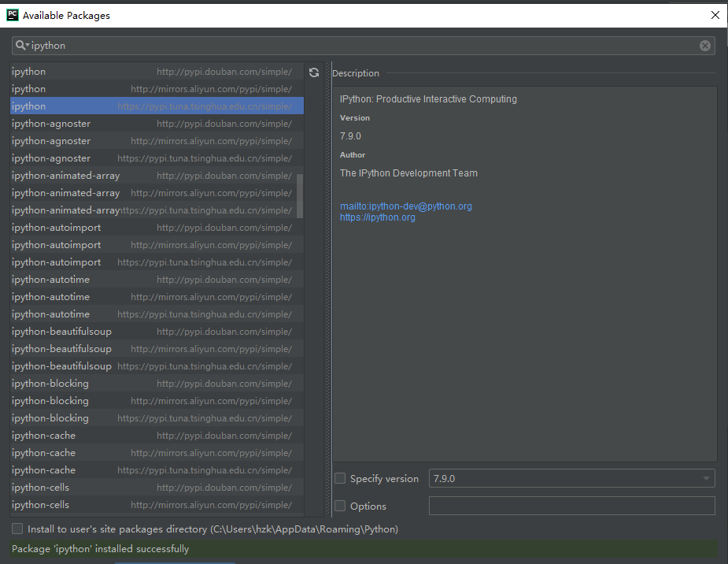The width and height of the screenshot is (728, 564).
Task: Select ipython from pypi.douban.com
Action: tap(157, 72)
